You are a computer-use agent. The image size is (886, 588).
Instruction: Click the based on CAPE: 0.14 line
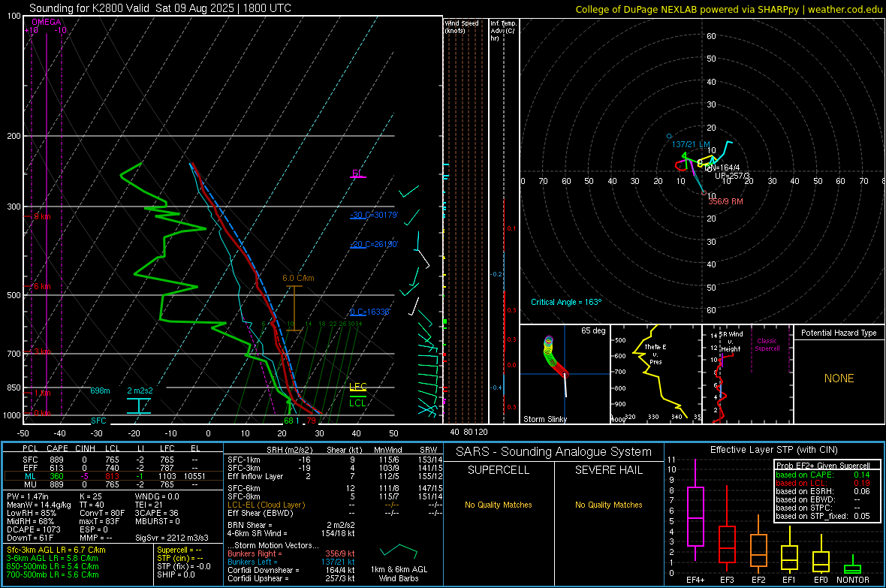pos(823,475)
